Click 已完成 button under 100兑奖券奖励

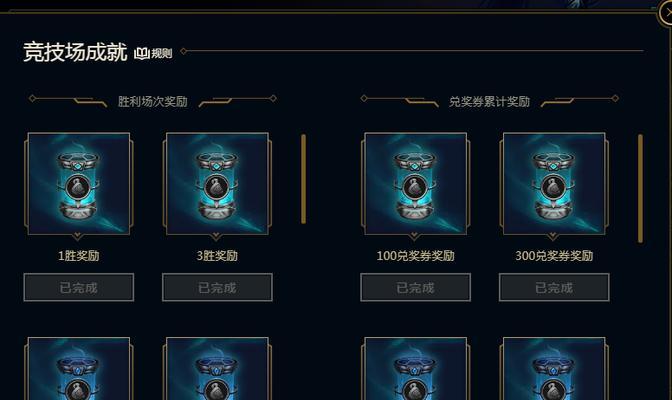coord(415,287)
